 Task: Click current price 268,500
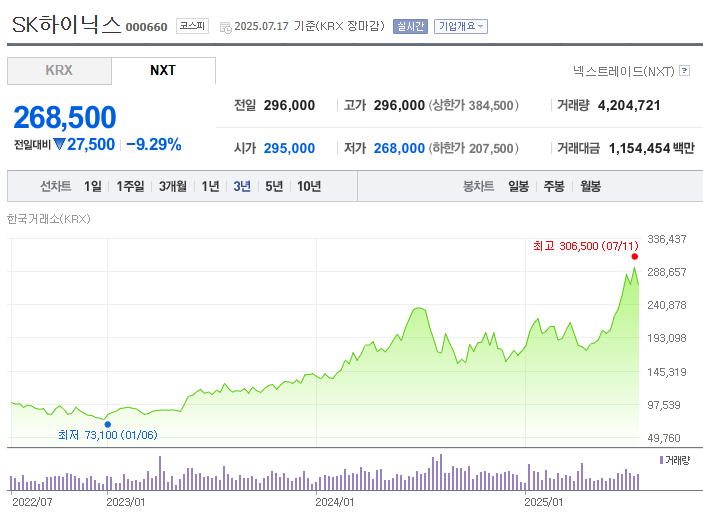(x=65, y=117)
